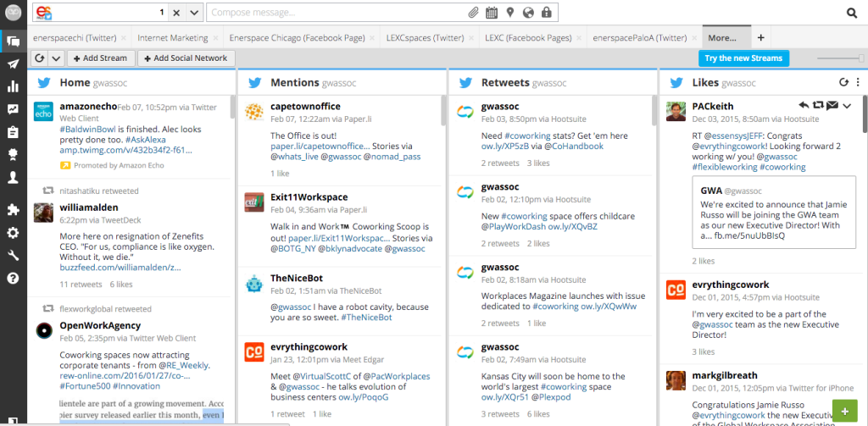Open Help question mark icon in sidebar

[14, 278]
